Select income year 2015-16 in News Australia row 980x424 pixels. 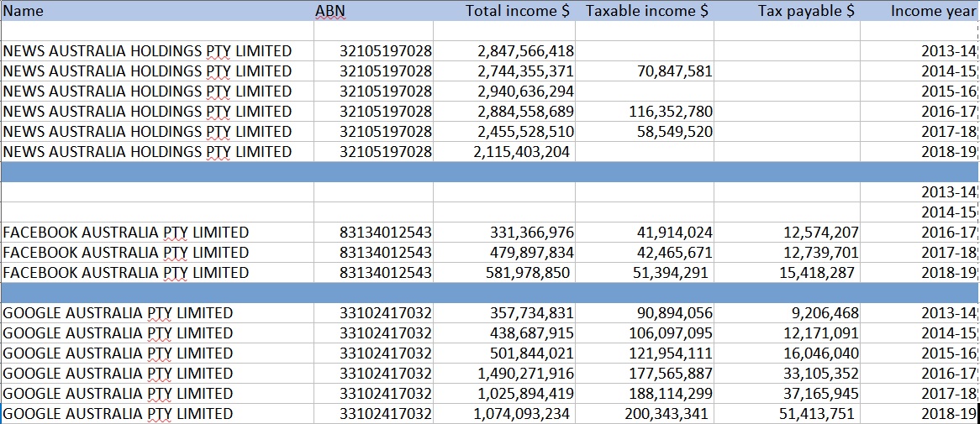pos(919,92)
